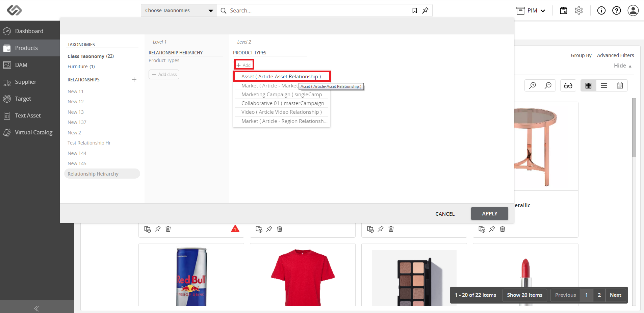The image size is (644, 313).
Task: Click the help question mark icon
Action: [617, 10]
